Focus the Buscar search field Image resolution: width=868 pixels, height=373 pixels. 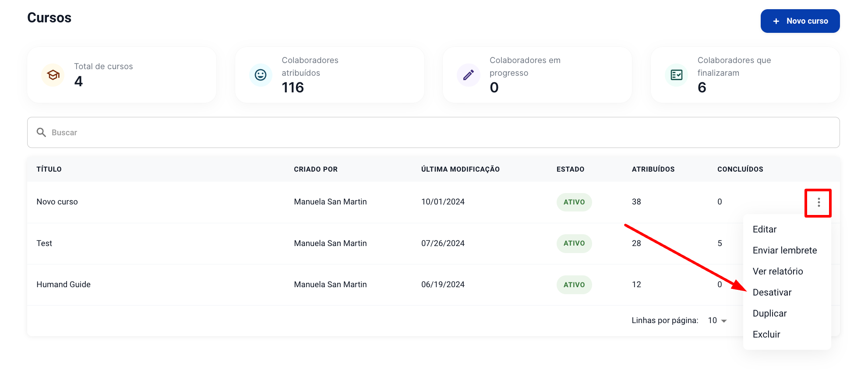coord(434,132)
